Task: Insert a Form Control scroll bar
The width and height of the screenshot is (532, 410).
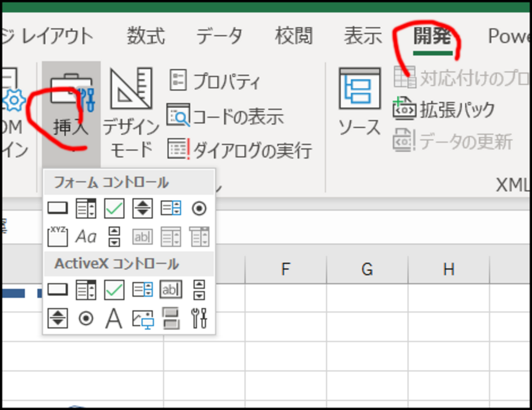Action: (x=114, y=236)
